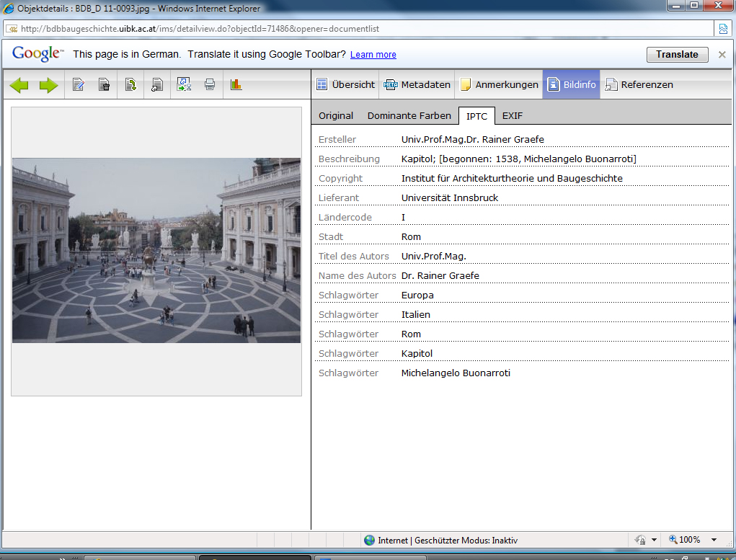
Task: Click the photo thumbnail of the Kapitol
Action: 156,250
